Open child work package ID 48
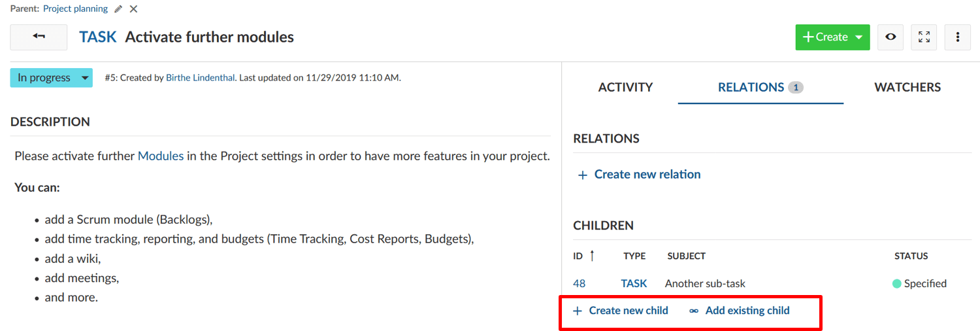 579,283
